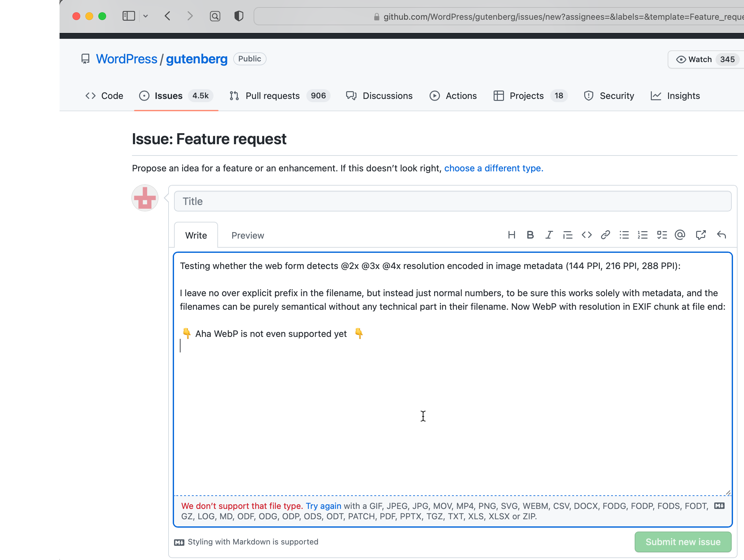Open the Pull requests tab
The image size is (744, 560).
(273, 96)
